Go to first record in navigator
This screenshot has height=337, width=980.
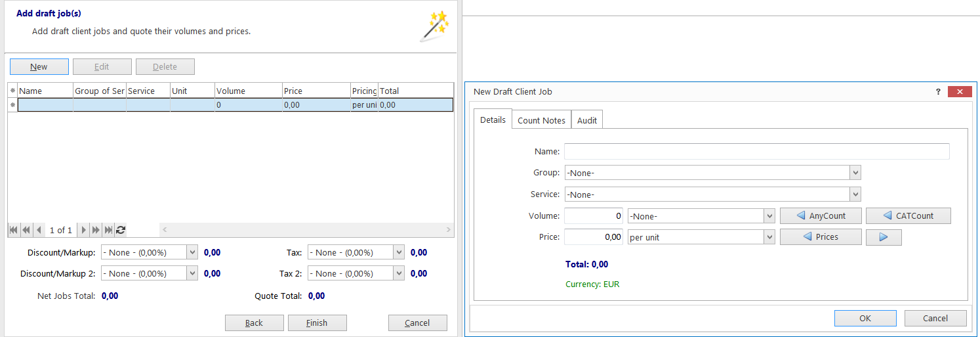pyautogui.click(x=13, y=230)
